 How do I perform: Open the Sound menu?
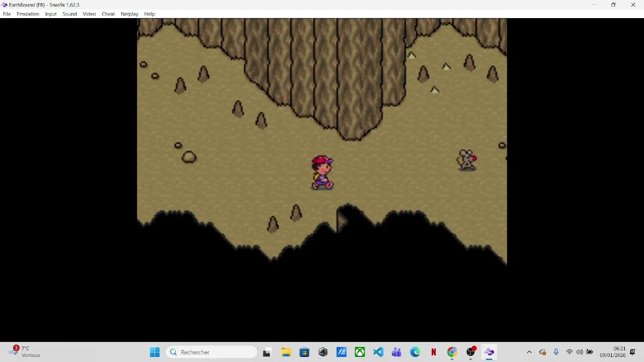point(69,14)
